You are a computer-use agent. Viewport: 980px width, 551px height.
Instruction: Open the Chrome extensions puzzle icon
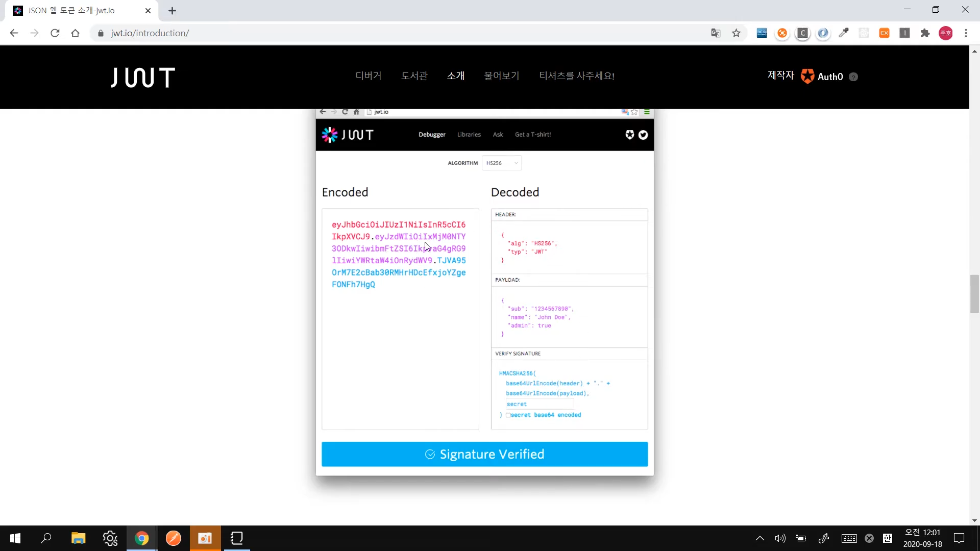point(925,33)
